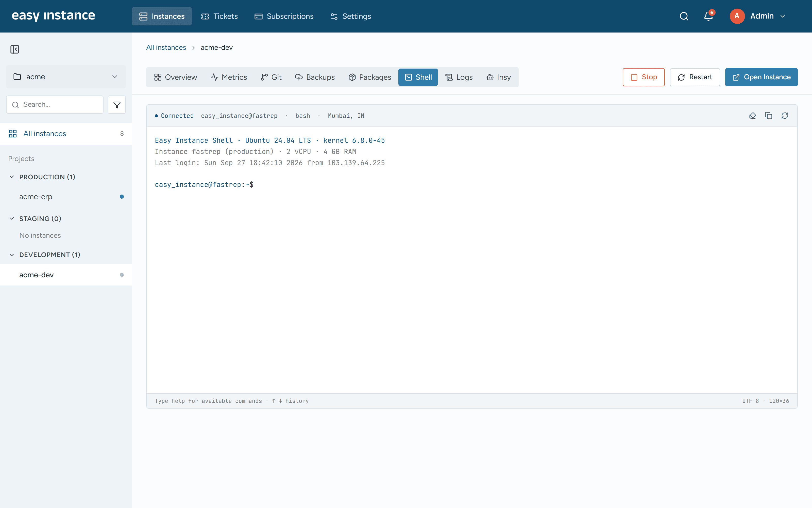Open Admin account dropdown chevron
The image size is (812, 508).
(x=783, y=16)
